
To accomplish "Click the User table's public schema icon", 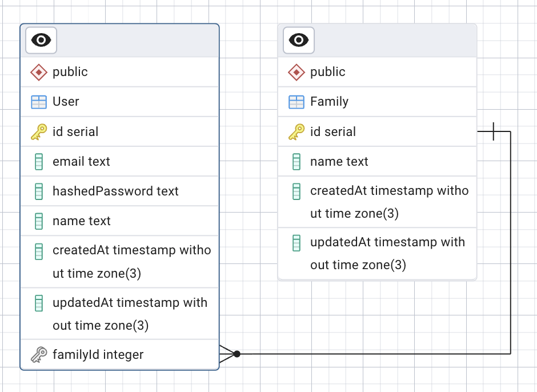I will pos(39,72).
